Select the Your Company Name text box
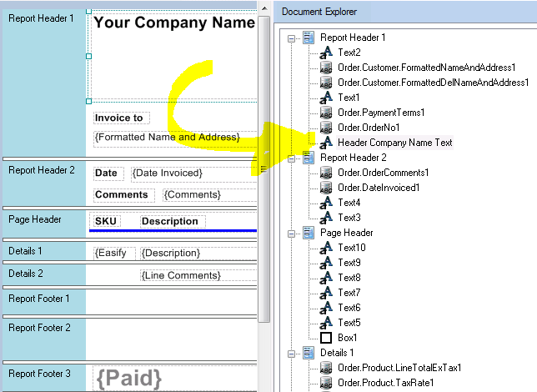537x392 pixels. (173, 23)
